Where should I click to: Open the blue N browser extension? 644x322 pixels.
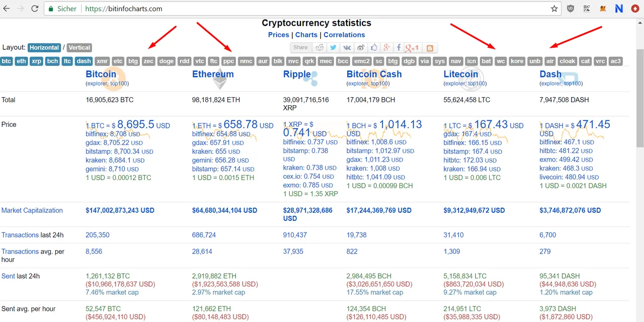pyautogui.click(x=619, y=9)
